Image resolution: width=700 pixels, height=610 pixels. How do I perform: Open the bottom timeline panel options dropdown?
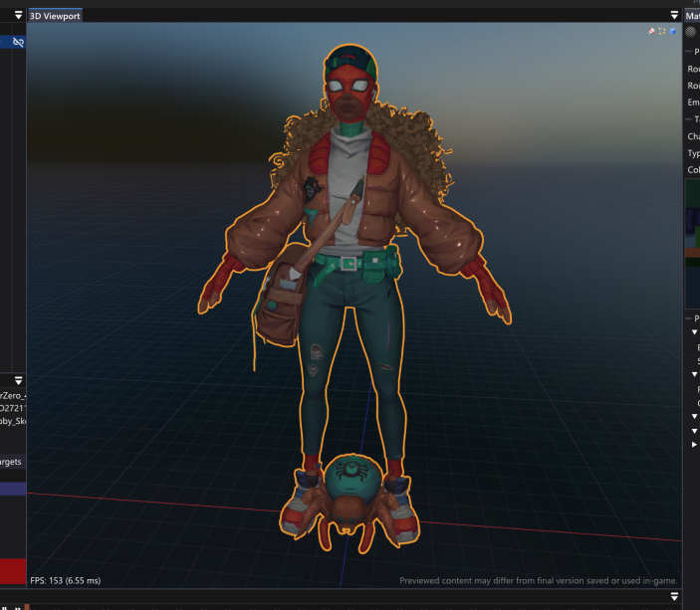click(x=674, y=597)
